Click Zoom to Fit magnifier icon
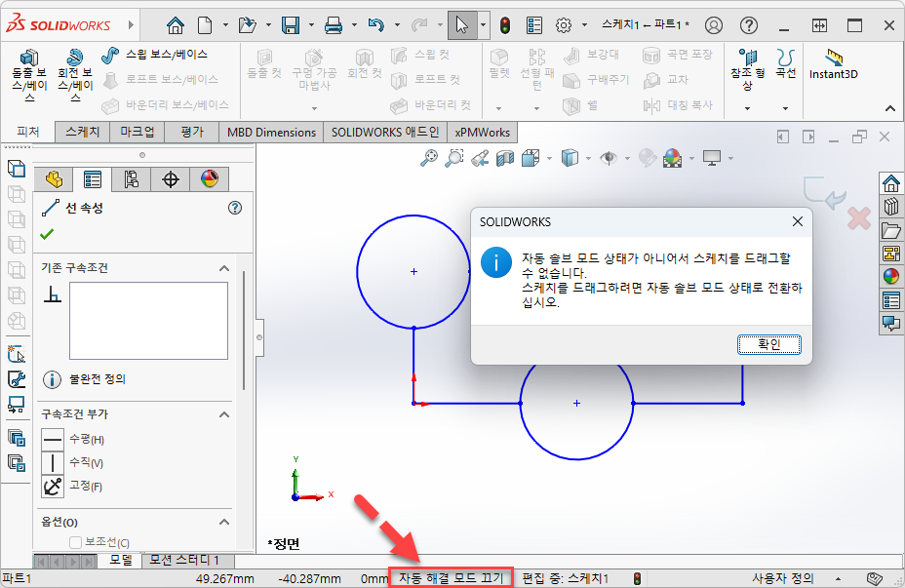The height and width of the screenshot is (588, 905). pyautogui.click(x=429, y=158)
